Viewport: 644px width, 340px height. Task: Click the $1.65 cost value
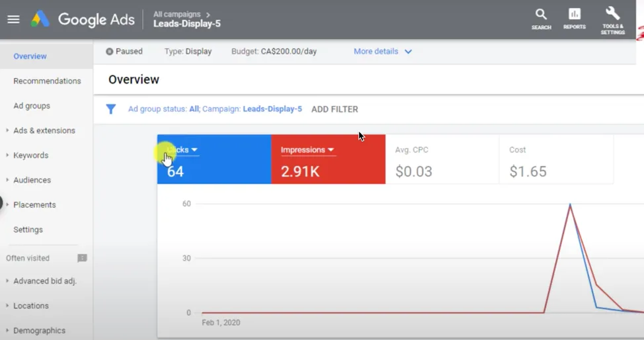(528, 171)
